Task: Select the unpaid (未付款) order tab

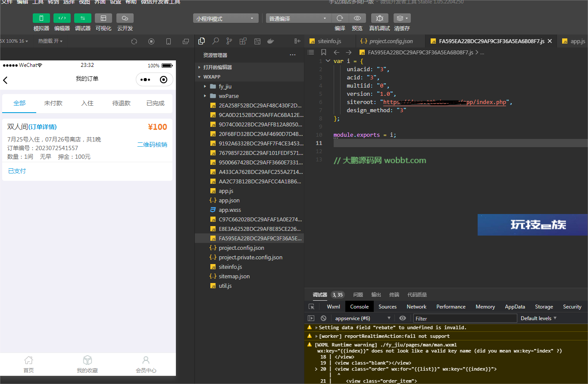Action: (53, 103)
